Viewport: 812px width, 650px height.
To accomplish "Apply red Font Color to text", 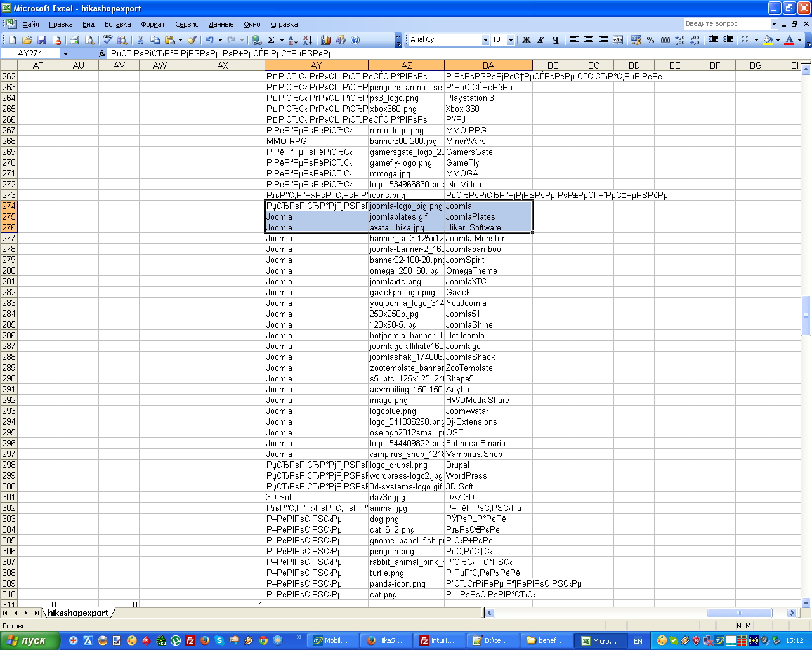I will pos(789,40).
